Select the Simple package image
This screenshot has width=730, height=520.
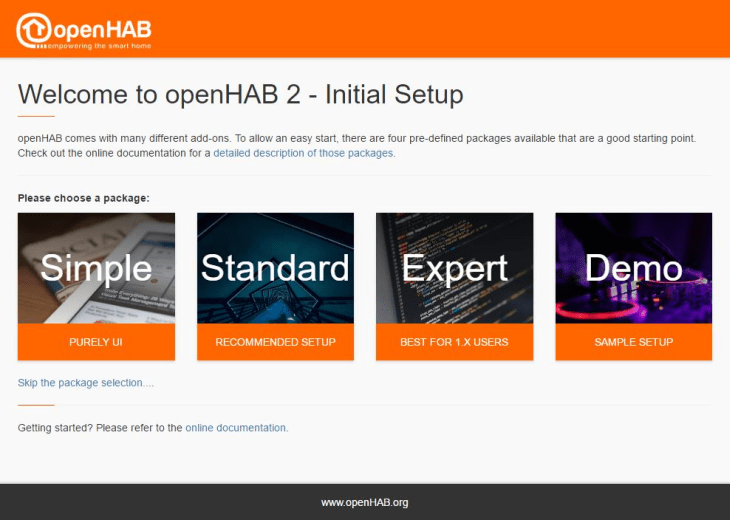pos(96,268)
